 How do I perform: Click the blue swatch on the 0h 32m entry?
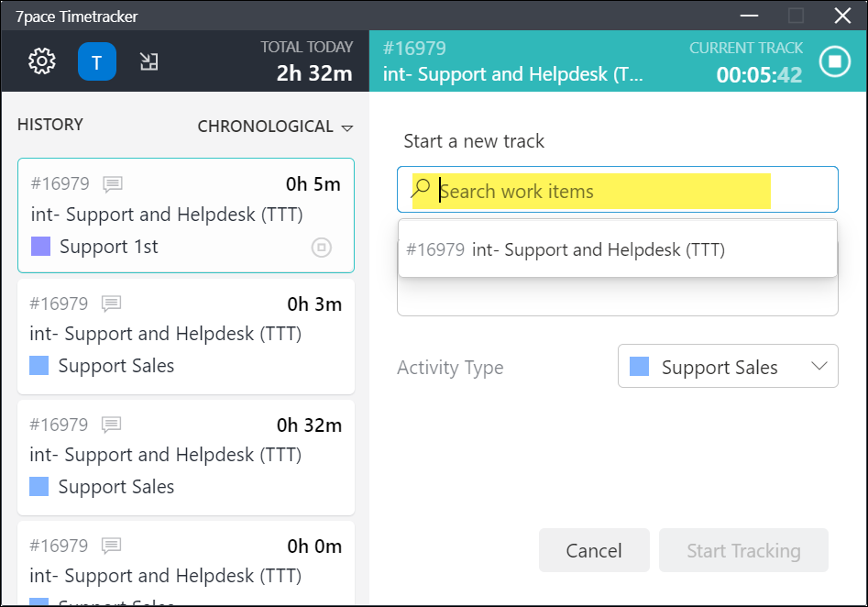tap(38, 486)
